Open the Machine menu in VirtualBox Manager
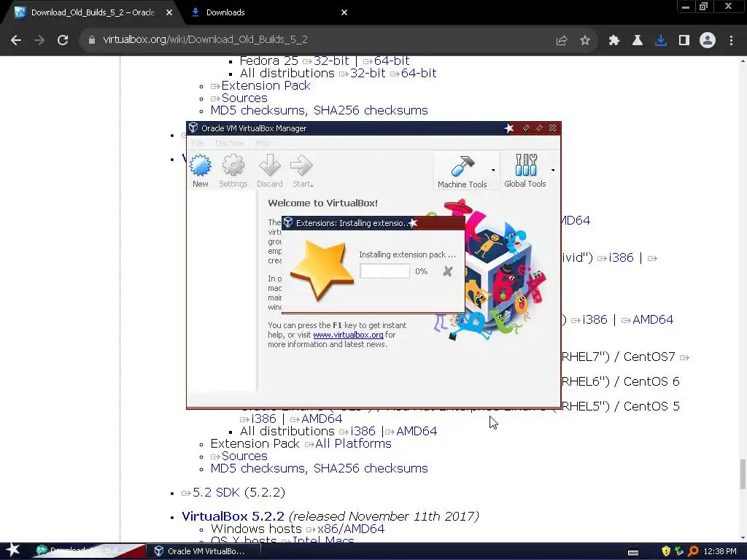 [x=230, y=143]
